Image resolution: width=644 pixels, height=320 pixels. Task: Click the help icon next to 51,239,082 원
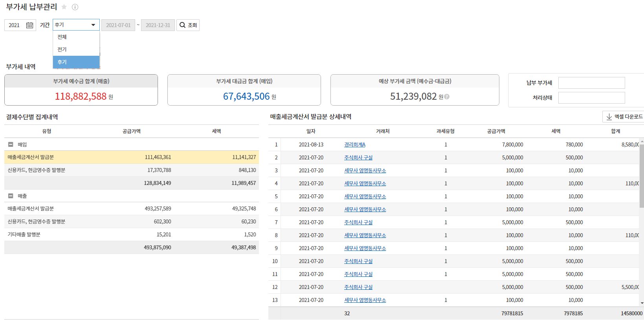447,97
